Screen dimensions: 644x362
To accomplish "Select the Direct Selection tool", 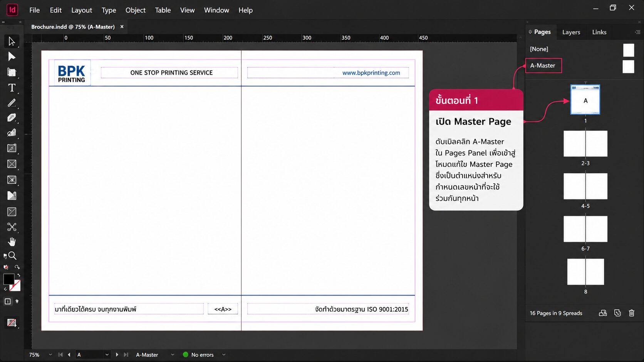I will click(x=12, y=57).
